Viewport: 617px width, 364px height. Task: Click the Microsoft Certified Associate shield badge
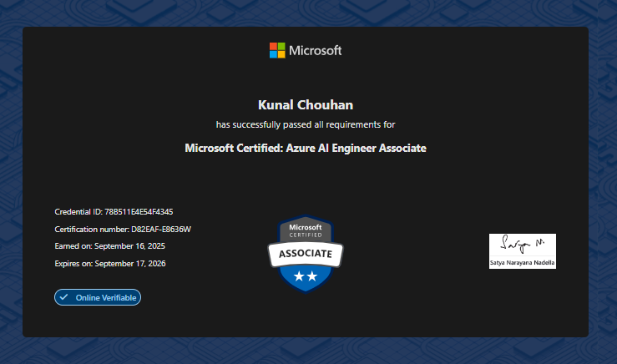(x=306, y=254)
